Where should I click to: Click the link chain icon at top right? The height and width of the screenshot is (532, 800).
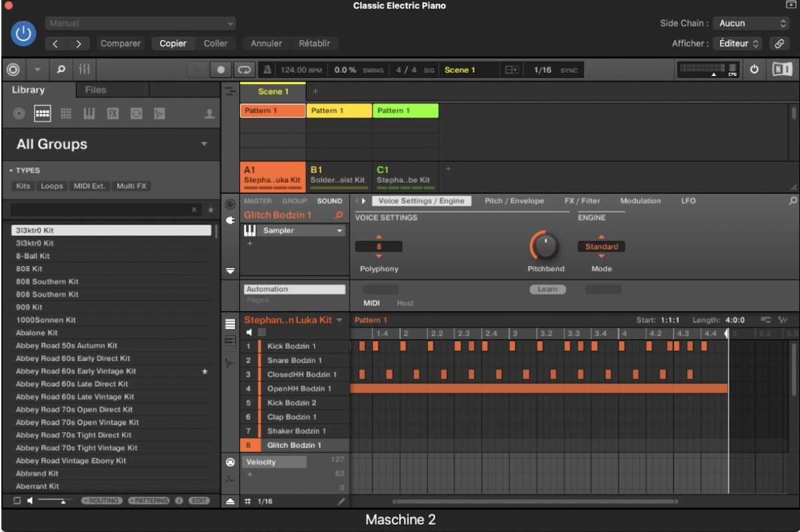778,43
